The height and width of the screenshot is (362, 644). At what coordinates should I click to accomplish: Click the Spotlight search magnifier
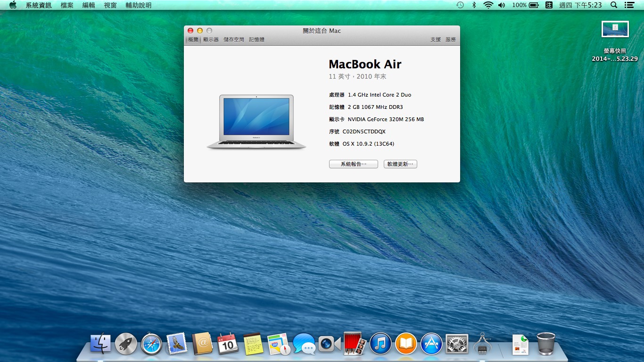[x=614, y=5]
